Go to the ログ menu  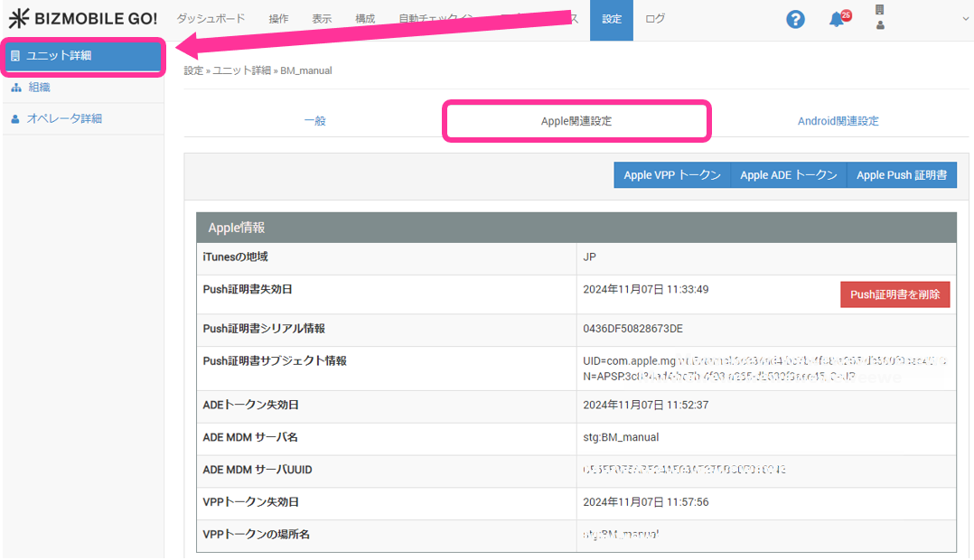click(655, 19)
